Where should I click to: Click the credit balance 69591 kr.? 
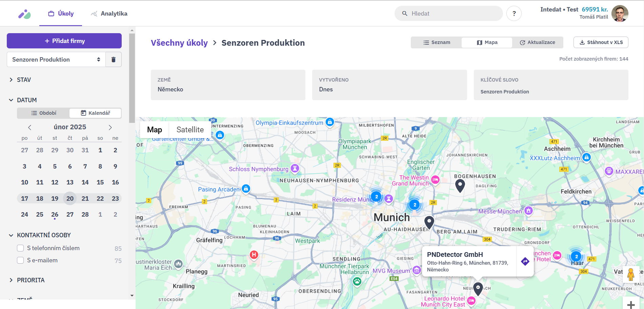(x=595, y=9)
